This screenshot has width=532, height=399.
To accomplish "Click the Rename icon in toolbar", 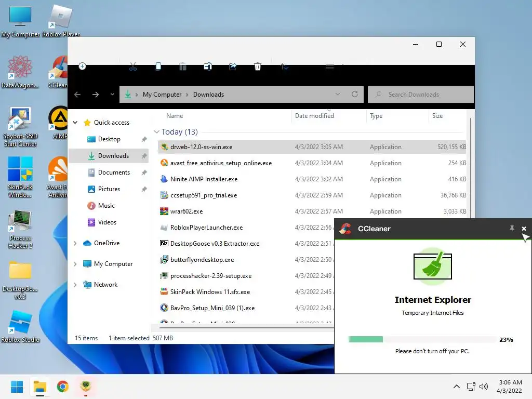I will pos(208,66).
